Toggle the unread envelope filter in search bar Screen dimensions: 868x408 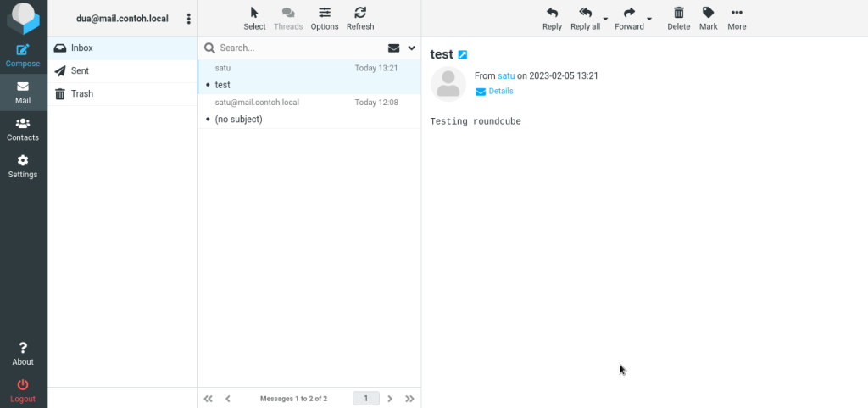pyautogui.click(x=393, y=48)
